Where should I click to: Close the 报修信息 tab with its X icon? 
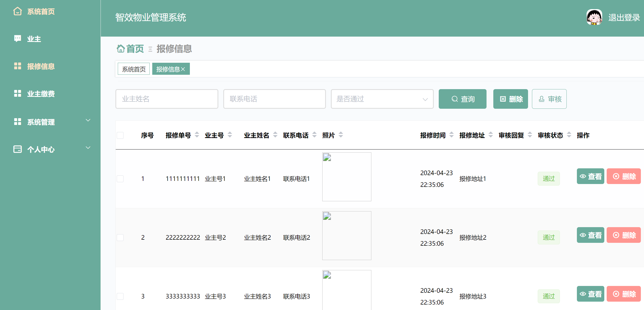point(183,69)
